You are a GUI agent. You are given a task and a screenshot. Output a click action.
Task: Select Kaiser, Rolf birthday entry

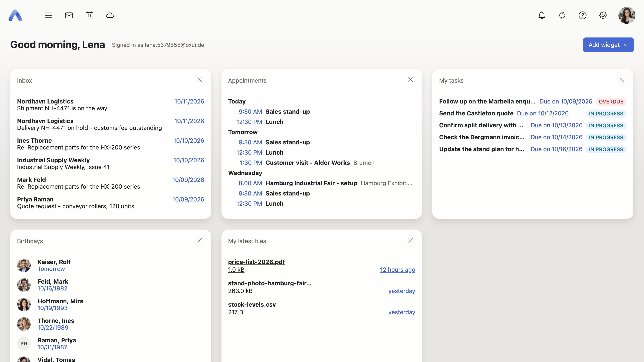[111, 265]
